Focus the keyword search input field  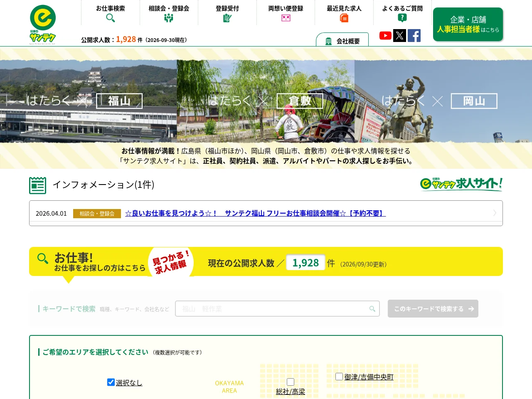pos(277,309)
